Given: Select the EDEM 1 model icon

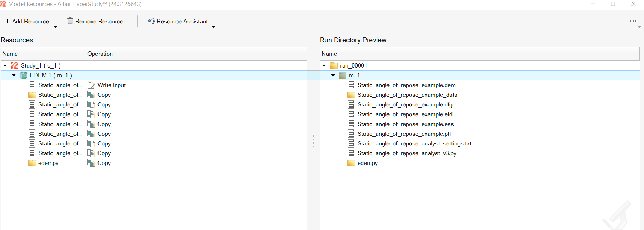Looking at the screenshot, I should [x=23, y=75].
